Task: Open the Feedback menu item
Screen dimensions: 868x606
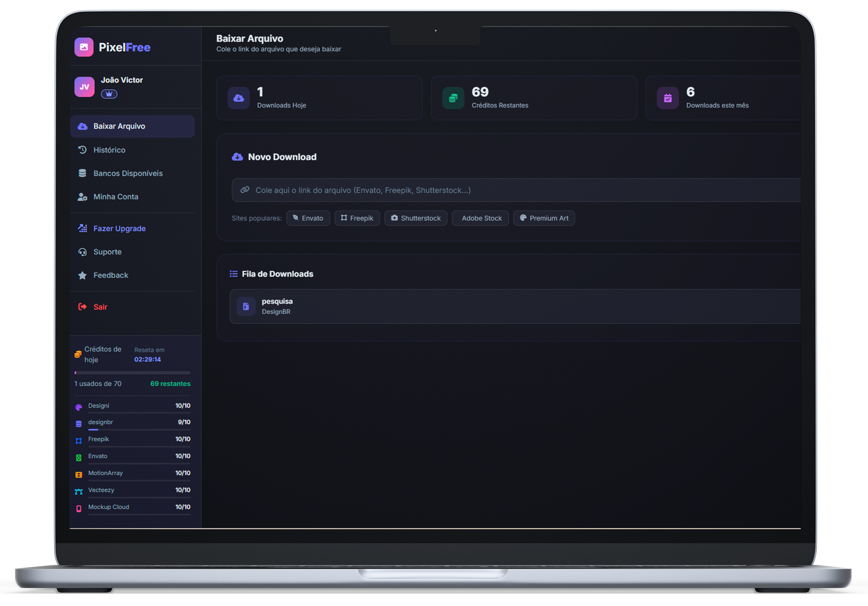Action: click(132, 275)
